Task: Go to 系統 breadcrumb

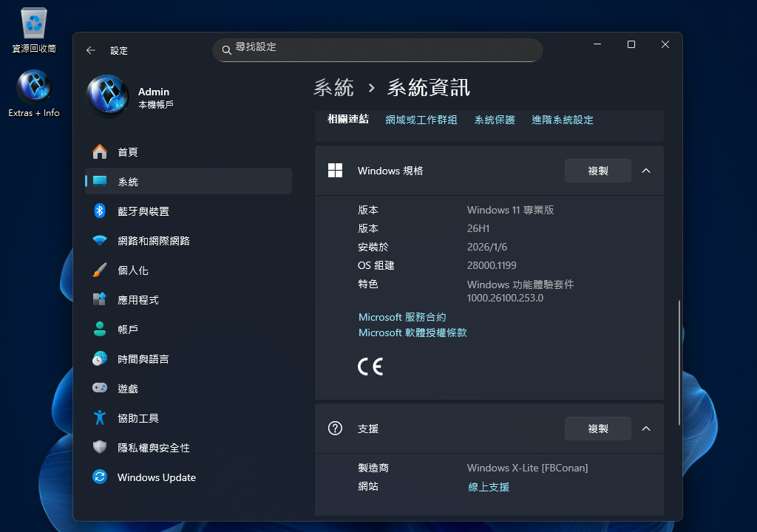Action: (333, 88)
